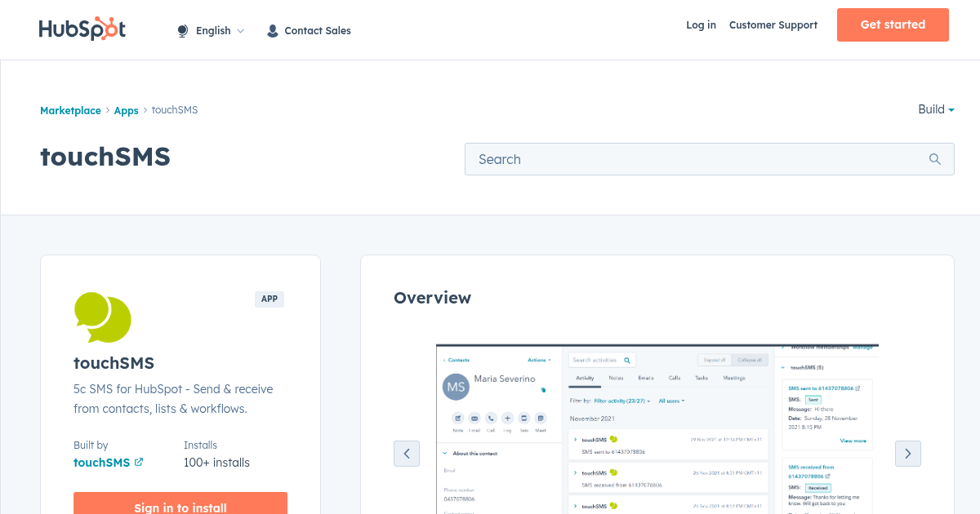The height and width of the screenshot is (514, 980).
Task: Select the Call icon for Maria Severino
Action: click(491, 419)
